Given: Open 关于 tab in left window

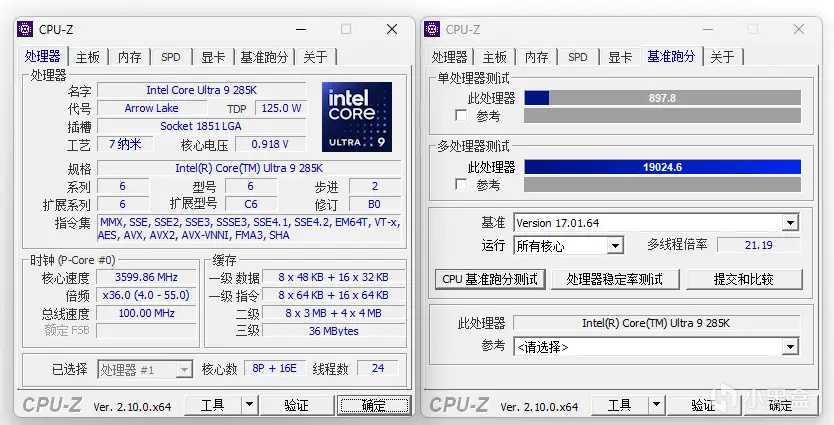Looking at the screenshot, I should pos(315,57).
